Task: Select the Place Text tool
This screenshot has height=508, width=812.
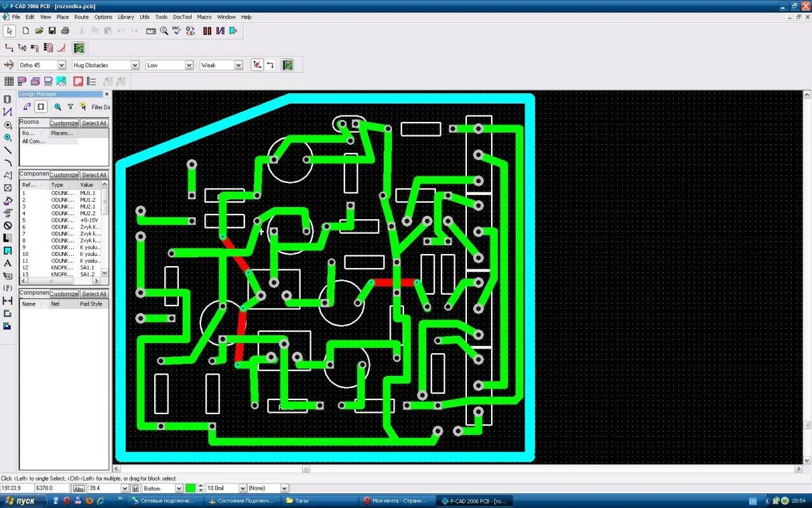Action: click(8, 263)
